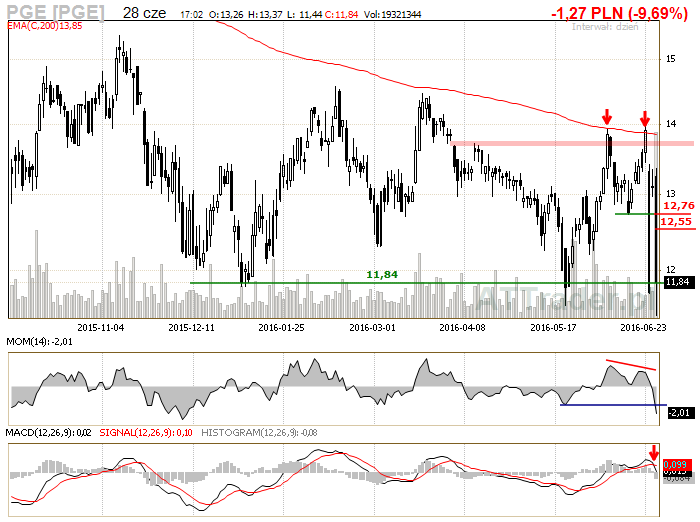Click the red 12,55 level label

coord(676,221)
